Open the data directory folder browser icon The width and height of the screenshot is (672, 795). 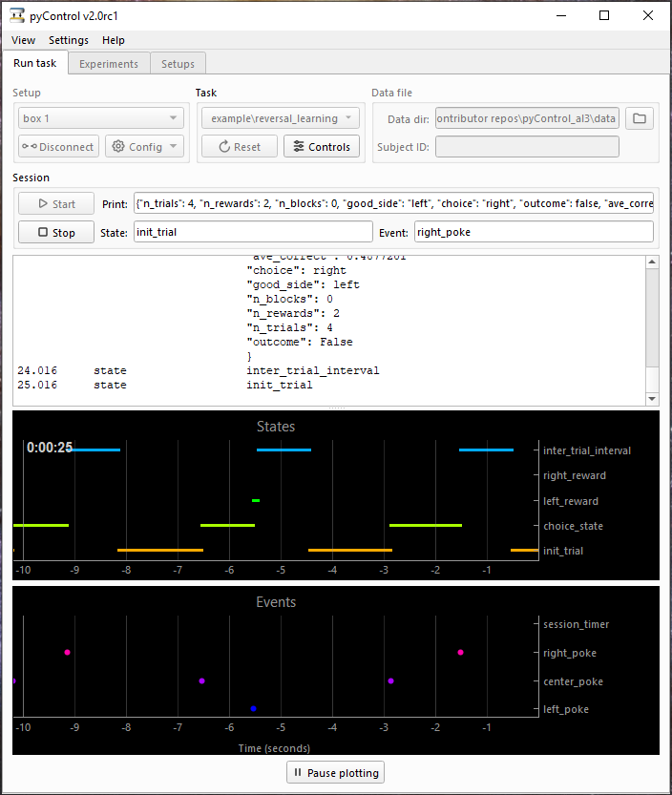(x=639, y=118)
